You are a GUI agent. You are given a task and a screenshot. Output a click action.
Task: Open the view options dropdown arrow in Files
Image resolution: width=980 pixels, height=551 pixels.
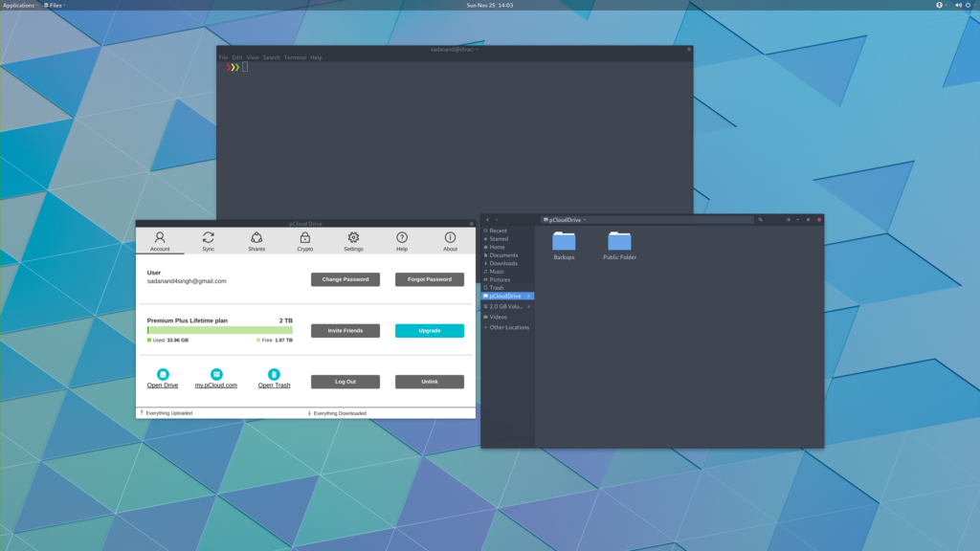tap(797, 220)
